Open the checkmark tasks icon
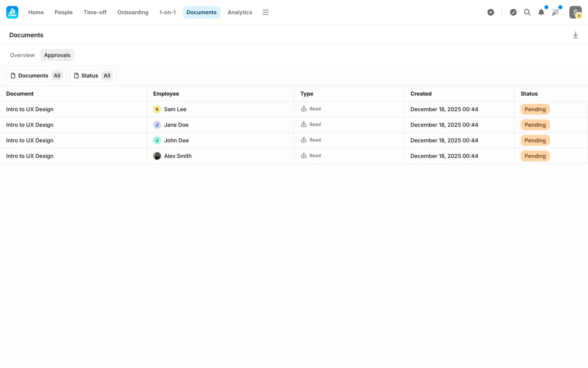The height and width of the screenshot is (368, 588). [513, 12]
